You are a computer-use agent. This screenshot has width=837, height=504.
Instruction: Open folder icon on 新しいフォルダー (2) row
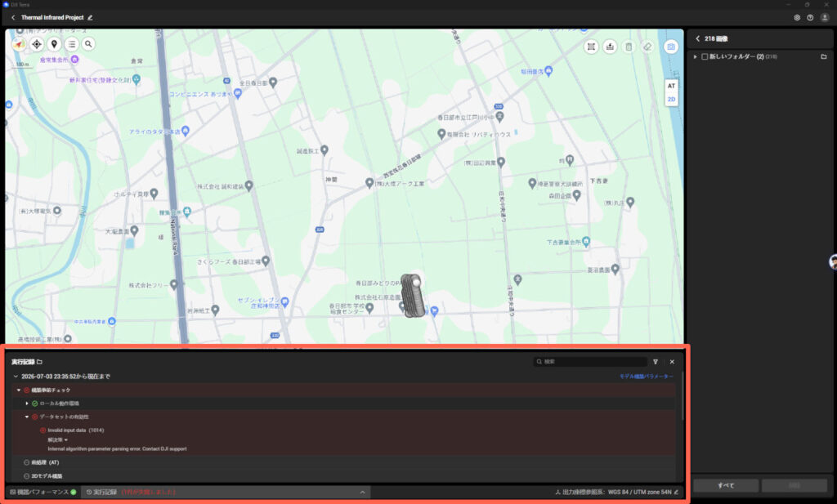click(x=824, y=56)
